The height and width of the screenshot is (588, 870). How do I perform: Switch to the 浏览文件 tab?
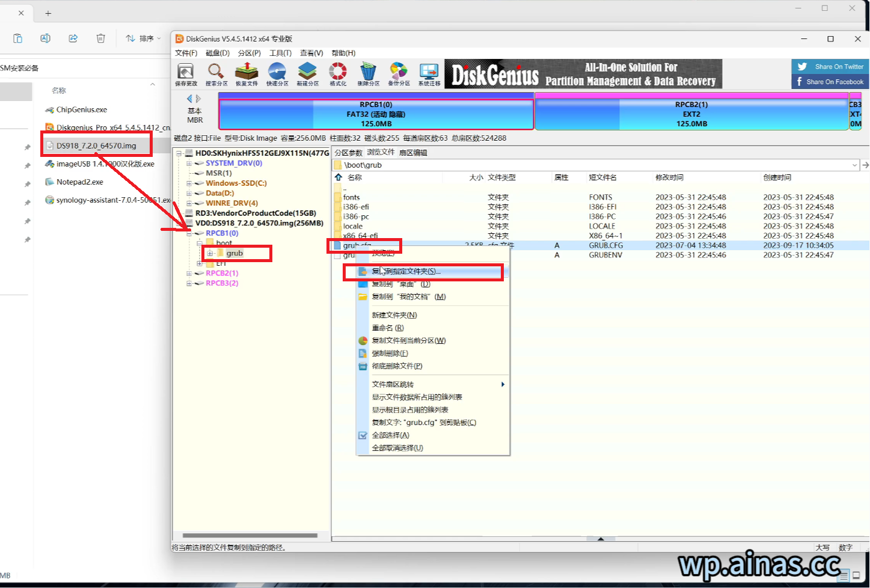(381, 153)
